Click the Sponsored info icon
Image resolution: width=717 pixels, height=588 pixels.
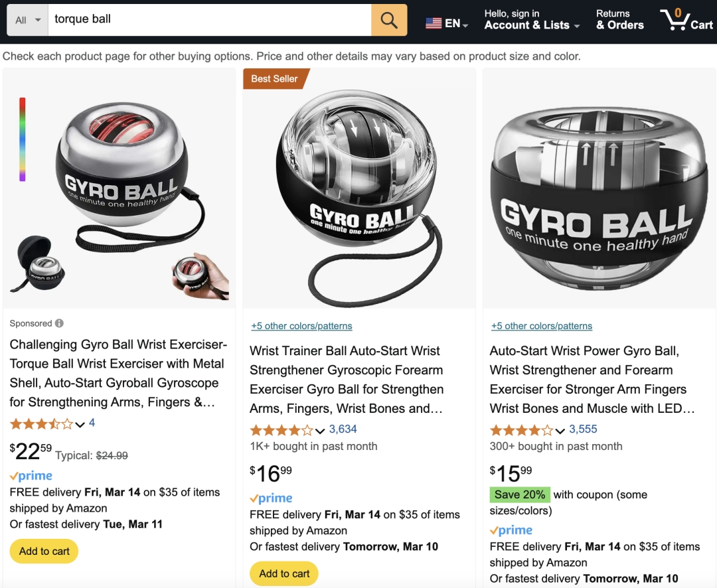(x=59, y=323)
